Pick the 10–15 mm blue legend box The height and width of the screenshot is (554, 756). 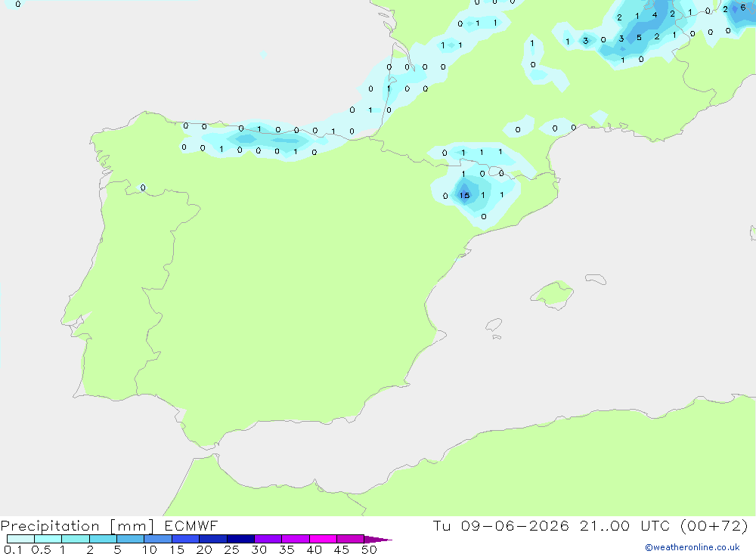[158, 539]
